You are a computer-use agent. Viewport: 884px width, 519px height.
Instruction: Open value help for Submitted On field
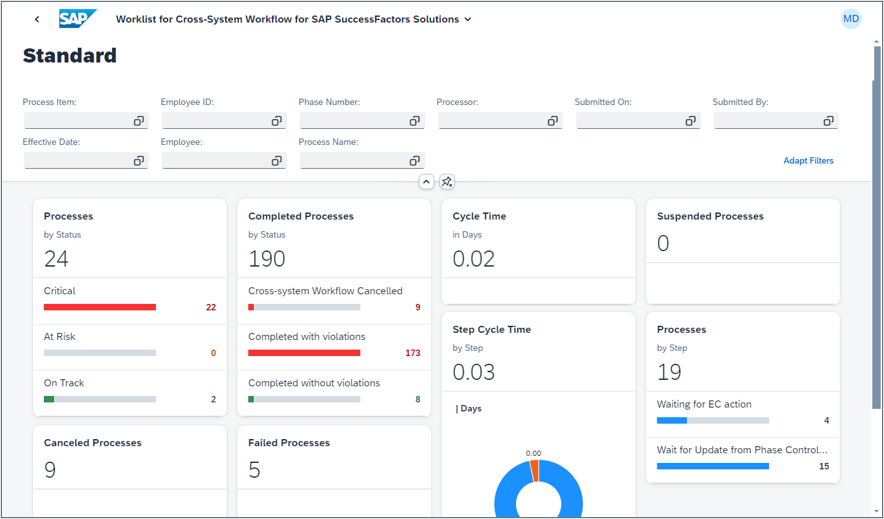click(691, 121)
